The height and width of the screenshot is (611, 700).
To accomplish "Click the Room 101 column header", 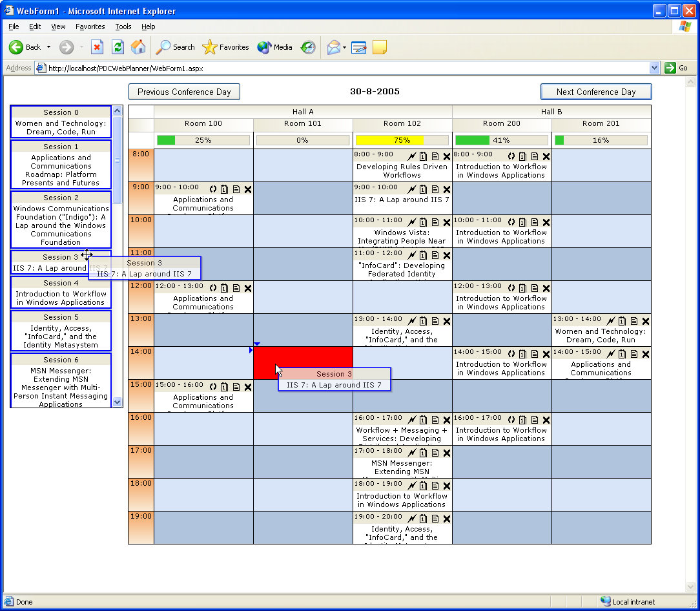I will (x=303, y=124).
